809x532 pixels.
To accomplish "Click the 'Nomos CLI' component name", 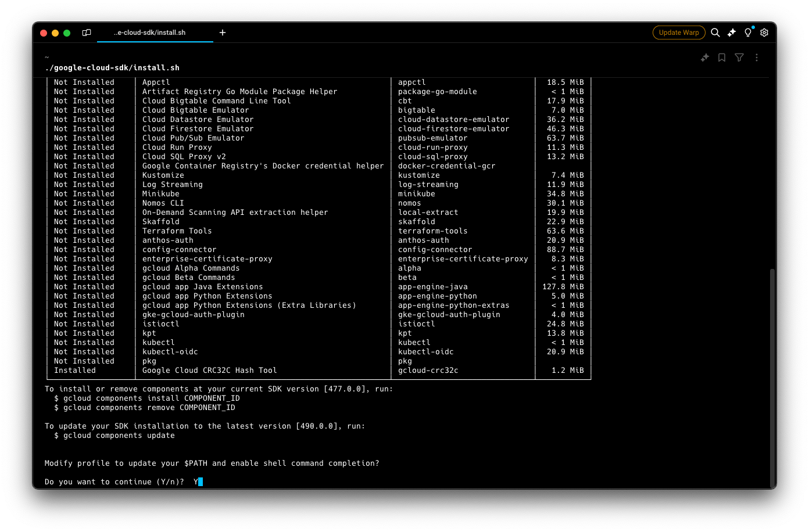I will 163,203.
